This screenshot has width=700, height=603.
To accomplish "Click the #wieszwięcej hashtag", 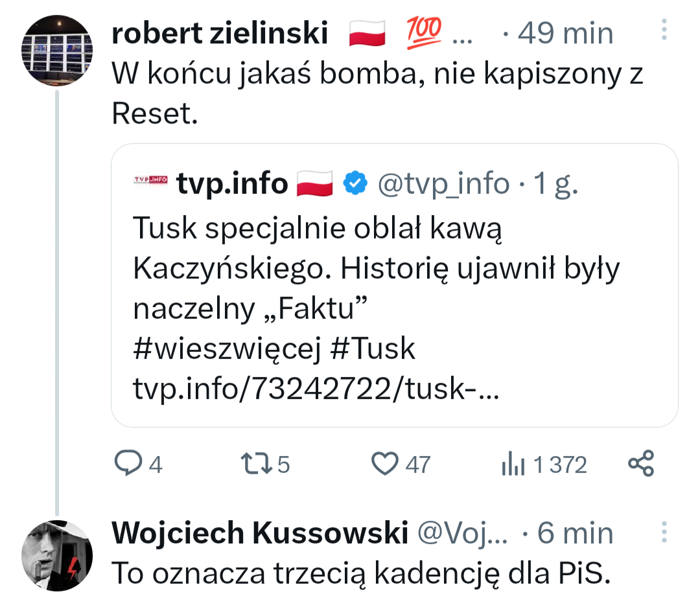I will [x=227, y=349].
